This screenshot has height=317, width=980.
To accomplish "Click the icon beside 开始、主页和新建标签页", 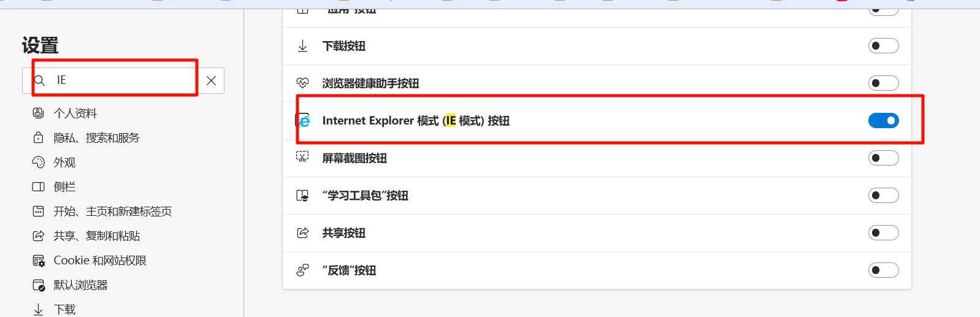I will pos(38,211).
